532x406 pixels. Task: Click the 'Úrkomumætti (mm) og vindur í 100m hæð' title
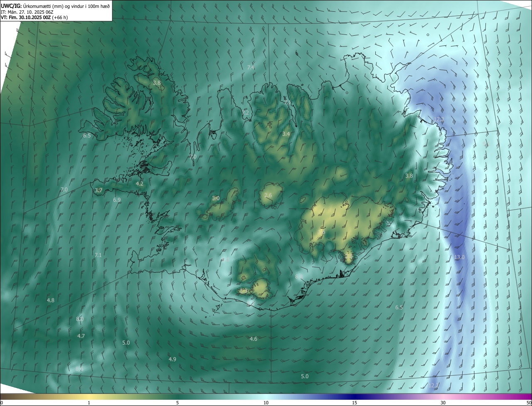tap(66, 5)
